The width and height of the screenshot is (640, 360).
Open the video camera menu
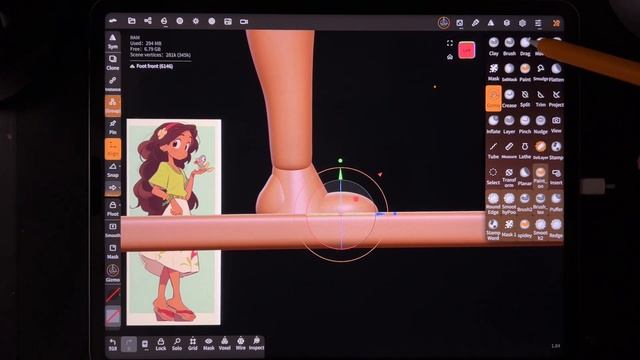(244, 21)
